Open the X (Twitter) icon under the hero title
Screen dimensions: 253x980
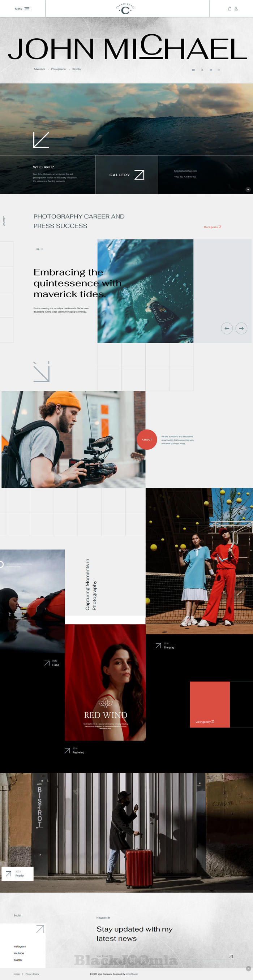click(x=202, y=70)
